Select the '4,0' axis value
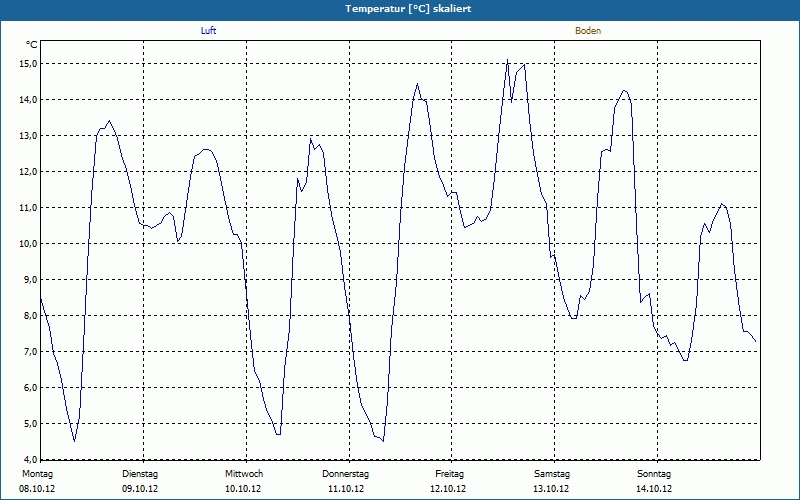This screenshot has height=500, width=800. point(30,459)
